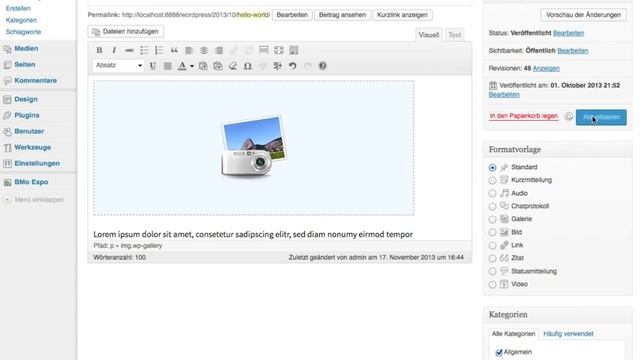Justify text alignment
Screen dimensions: 640x360
click(167, 66)
